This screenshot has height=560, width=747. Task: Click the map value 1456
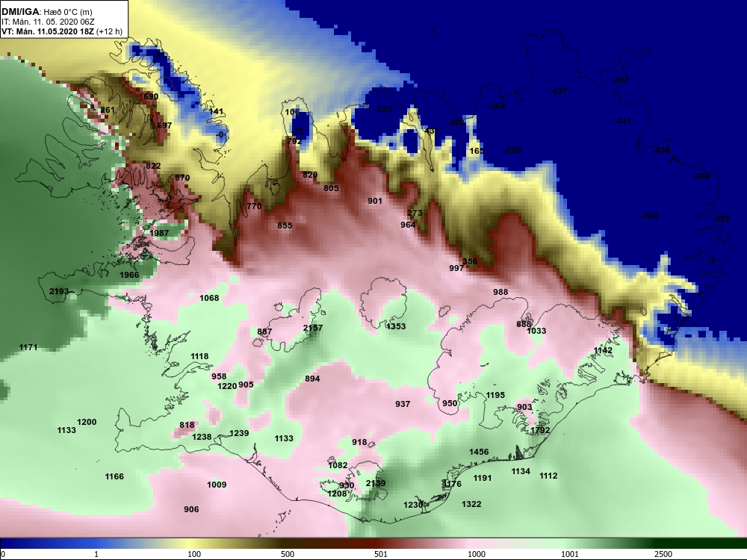(x=479, y=452)
